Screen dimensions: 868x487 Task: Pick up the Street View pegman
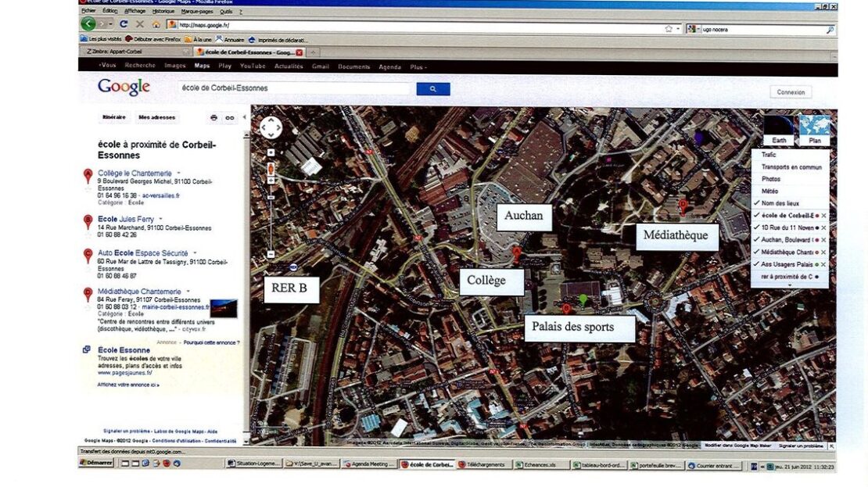click(x=271, y=169)
